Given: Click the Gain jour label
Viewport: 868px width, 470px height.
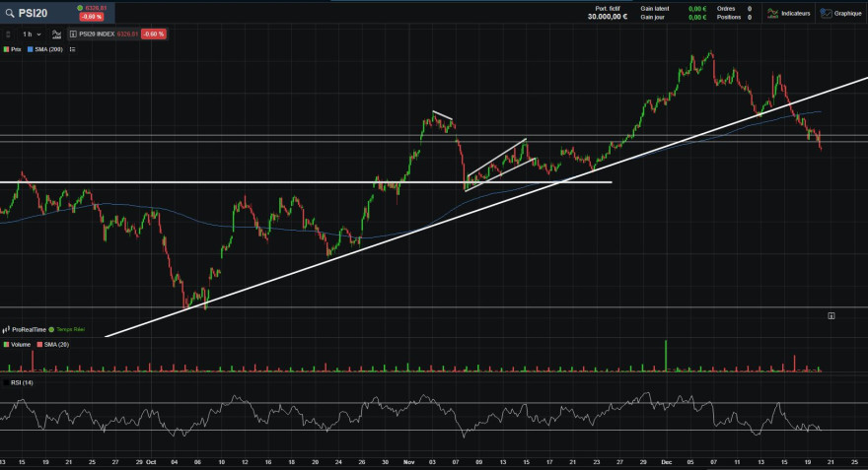Looking at the screenshot, I should pos(653,17).
